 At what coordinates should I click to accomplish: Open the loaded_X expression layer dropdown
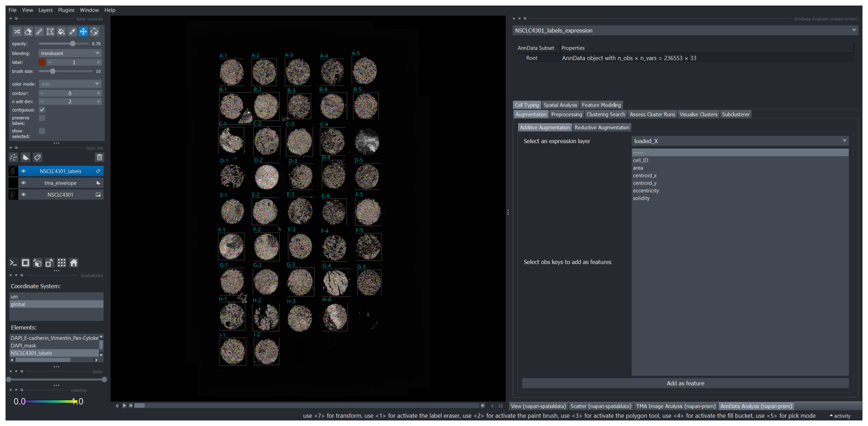(740, 141)
